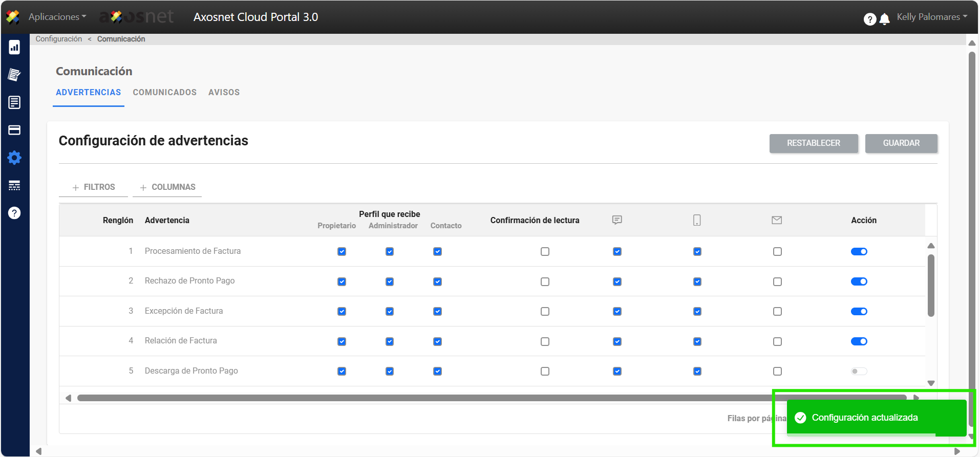Disable the Acción toggle for Excepción de Factura

click(859, 312)
